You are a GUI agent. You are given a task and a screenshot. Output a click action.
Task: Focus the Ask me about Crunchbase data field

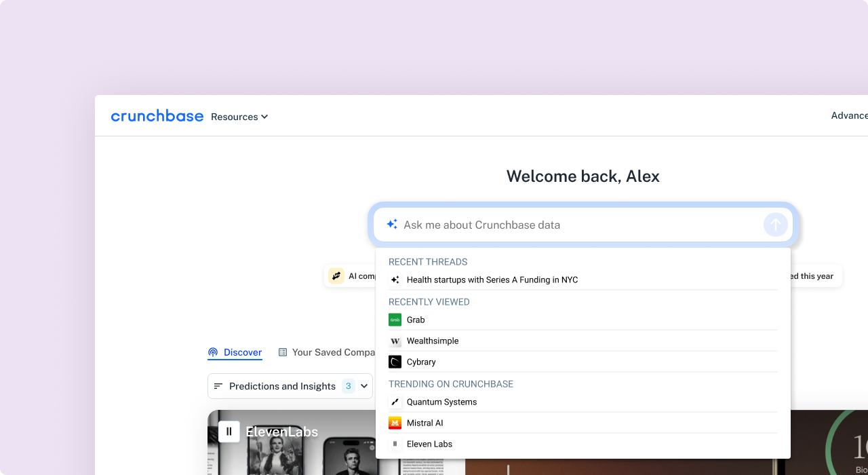583,225
